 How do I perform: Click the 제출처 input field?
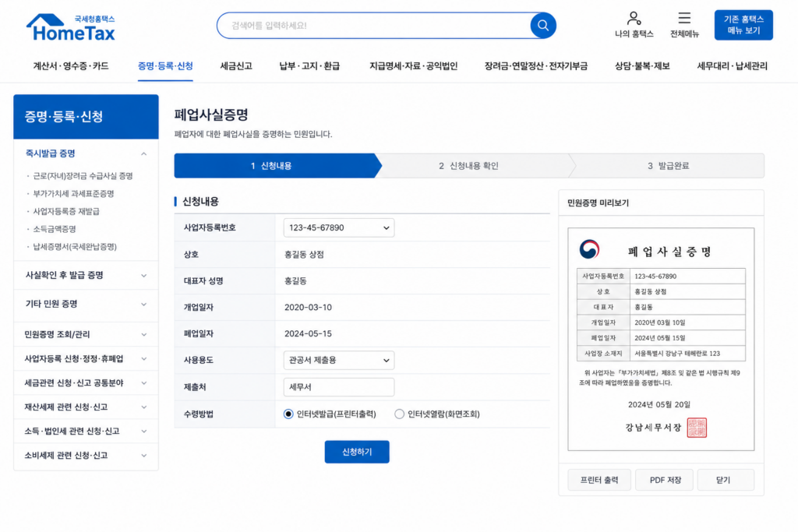(339, 387)
